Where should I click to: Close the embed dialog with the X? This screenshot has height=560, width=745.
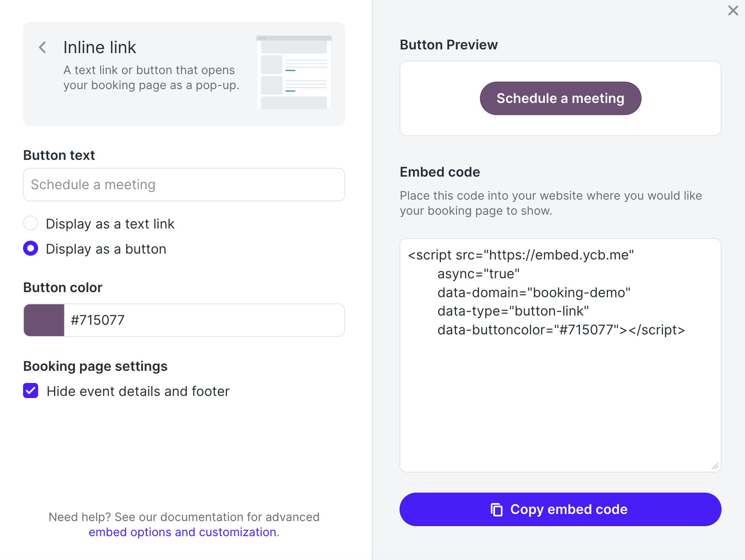tap(733, 10)
